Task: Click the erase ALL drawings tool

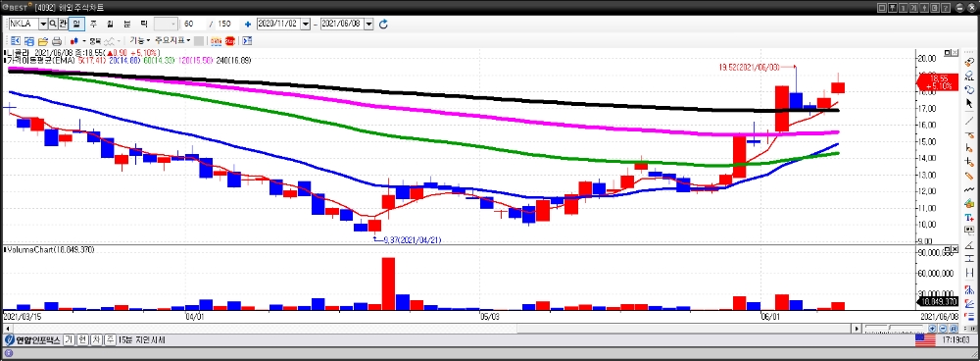Action: pos(969,76)
